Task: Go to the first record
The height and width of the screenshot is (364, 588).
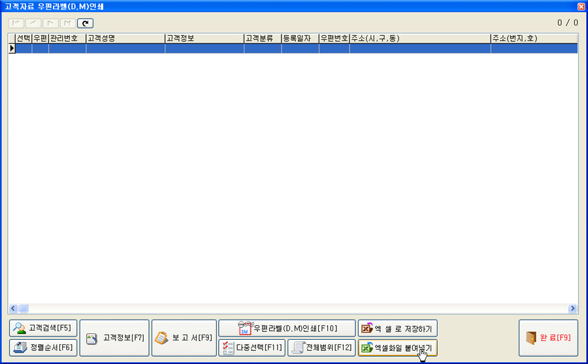Action: (16, 24)
